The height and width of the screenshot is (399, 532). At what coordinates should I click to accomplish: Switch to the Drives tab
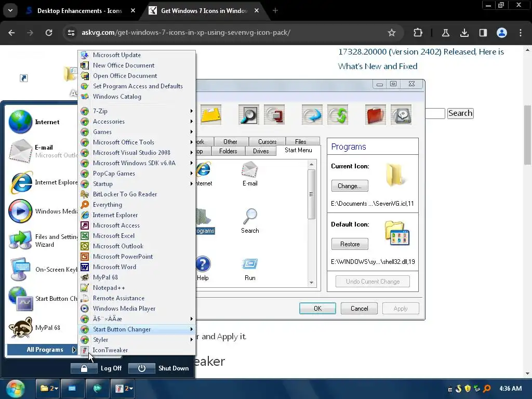tap(261, 151)
